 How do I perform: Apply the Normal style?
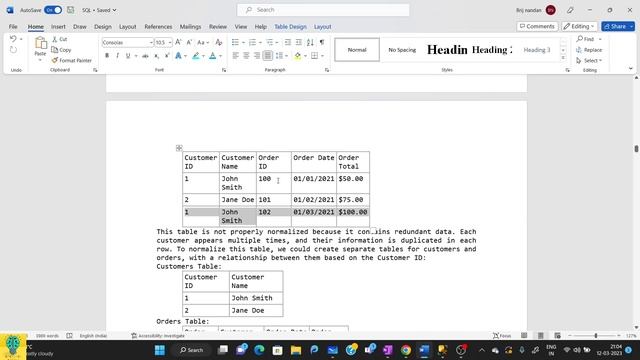tap(357, 50)
